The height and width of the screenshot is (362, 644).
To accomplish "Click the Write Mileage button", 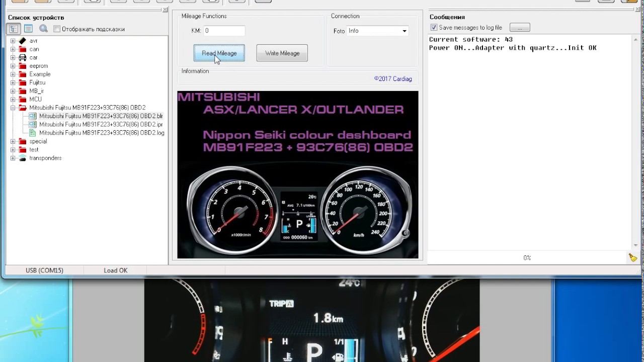I will click(x=282, y=53).
